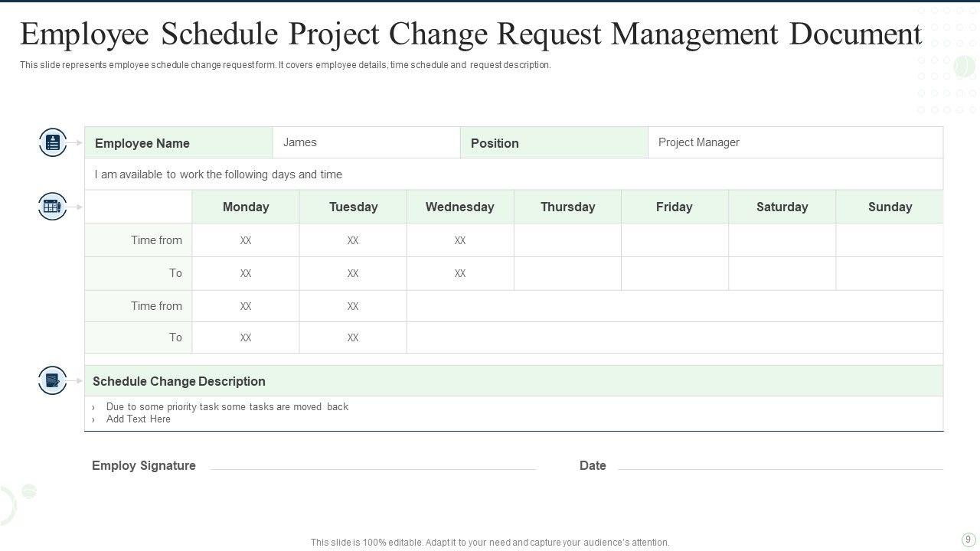Select the Saturday column header
This screenshot has width=980, height=551.
782,207
